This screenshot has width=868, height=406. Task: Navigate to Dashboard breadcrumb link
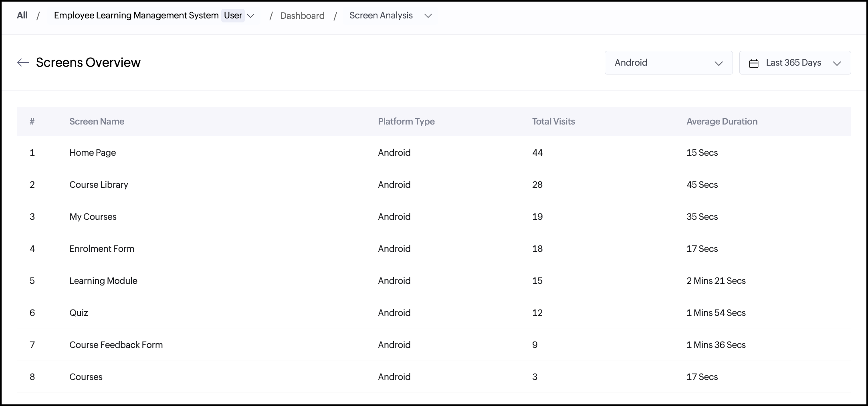click(302, 16)
